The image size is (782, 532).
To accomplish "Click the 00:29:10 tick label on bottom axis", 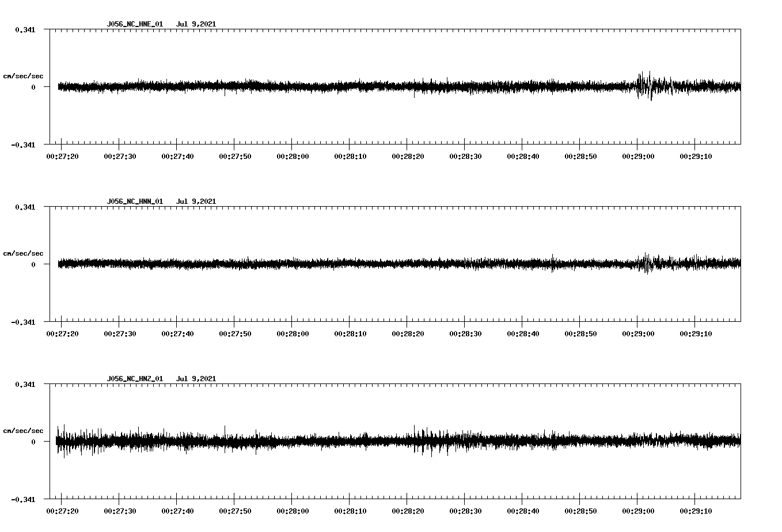I will point(695,510).
